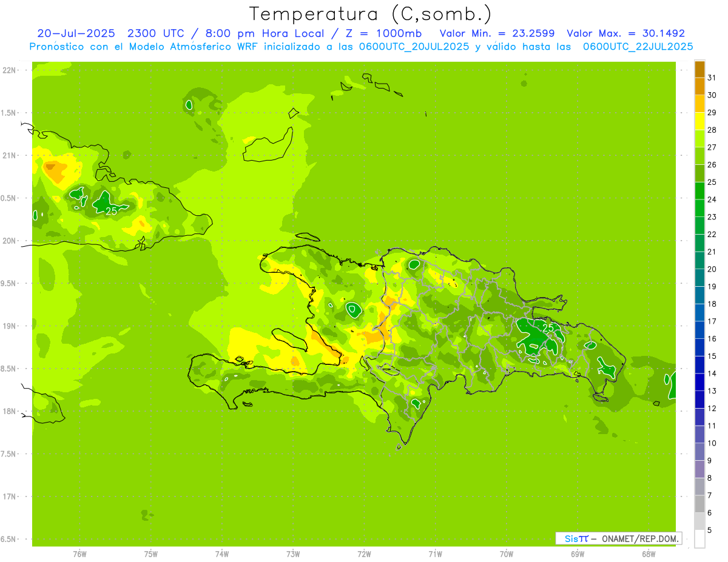Click the "Valor Max. = 30.1492" text

627,33
